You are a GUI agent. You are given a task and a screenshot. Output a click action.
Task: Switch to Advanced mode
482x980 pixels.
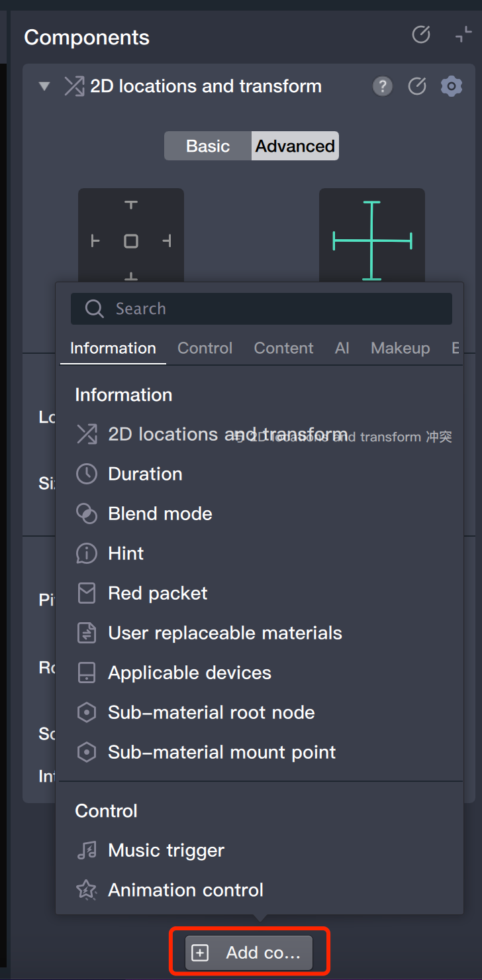click(295, 146)
